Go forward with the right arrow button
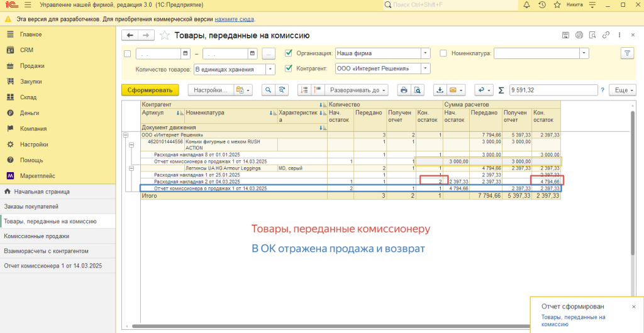644x333 pixels. 146,35
